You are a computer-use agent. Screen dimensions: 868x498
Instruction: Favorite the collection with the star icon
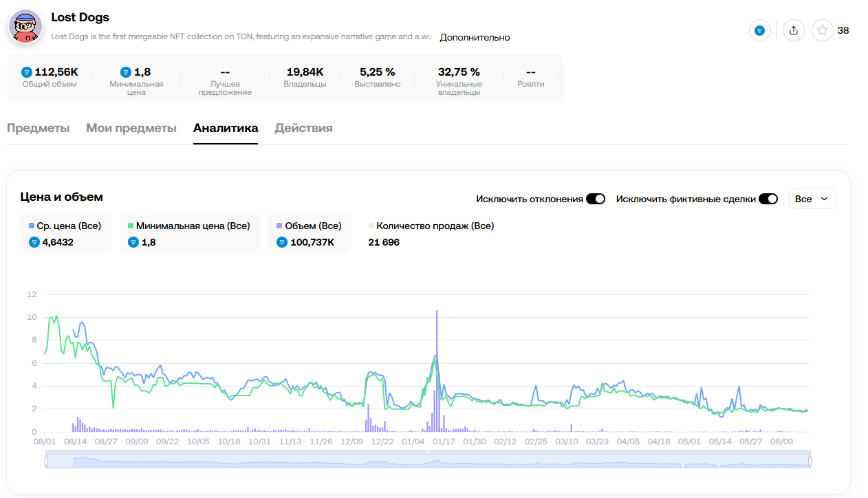pos(823,30)
